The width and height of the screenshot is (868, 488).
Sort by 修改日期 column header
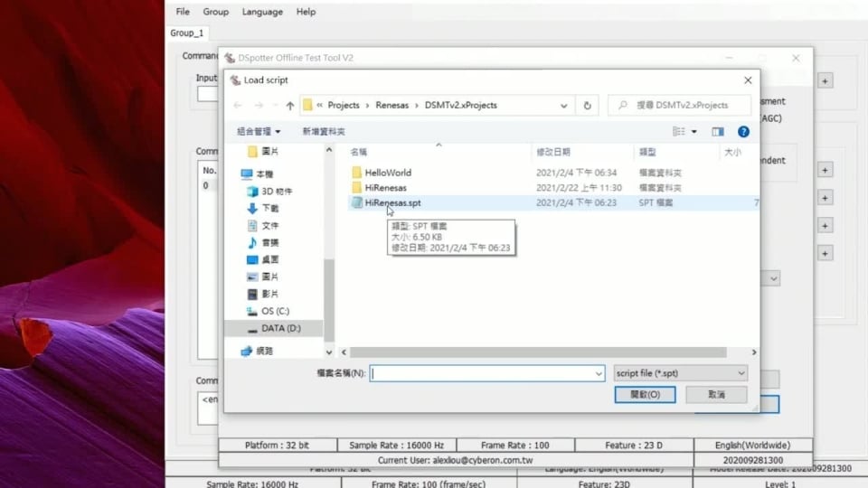tap(553, 153)
